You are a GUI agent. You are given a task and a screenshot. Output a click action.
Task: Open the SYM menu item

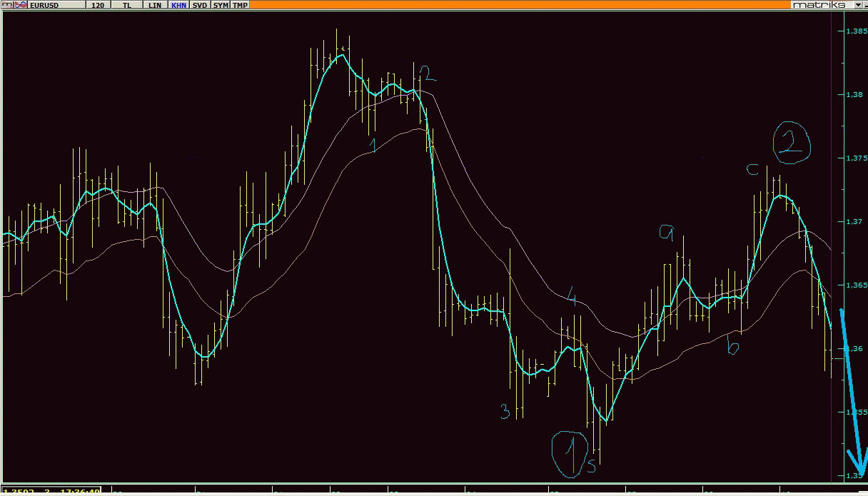221,5
